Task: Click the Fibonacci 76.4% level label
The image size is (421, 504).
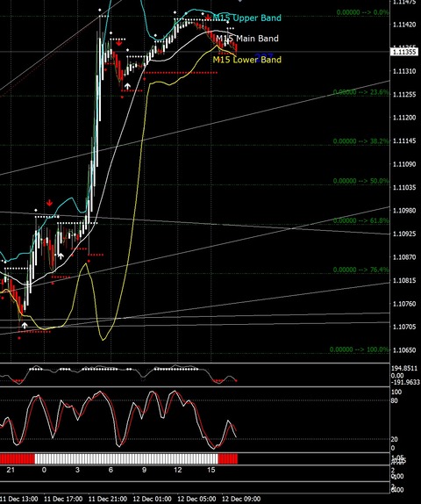Action: pyautogui.click(x=361, y=270)
